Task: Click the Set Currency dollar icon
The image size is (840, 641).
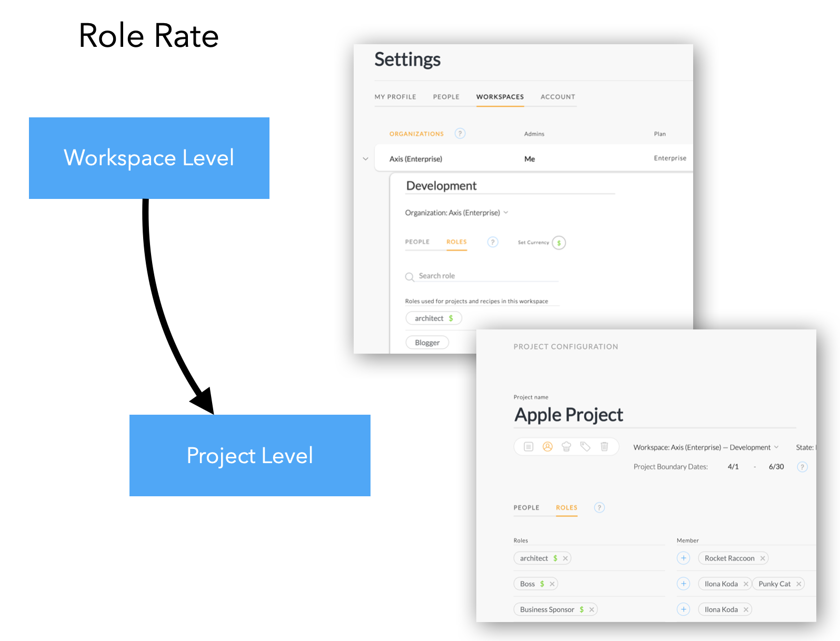Action: click(x=559, y=243)
